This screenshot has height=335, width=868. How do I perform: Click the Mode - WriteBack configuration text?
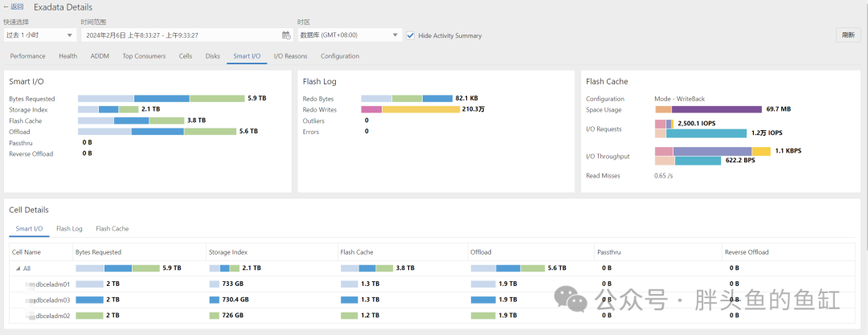(680, 99)
